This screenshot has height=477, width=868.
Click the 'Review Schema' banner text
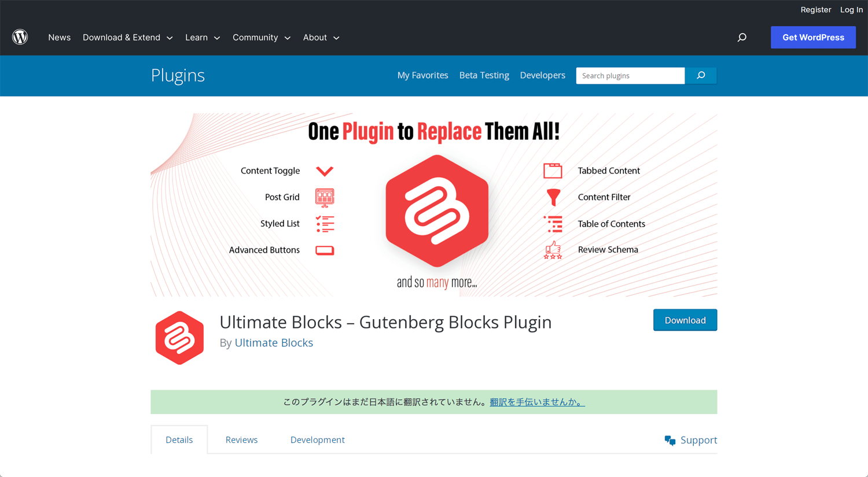[608, 250]
